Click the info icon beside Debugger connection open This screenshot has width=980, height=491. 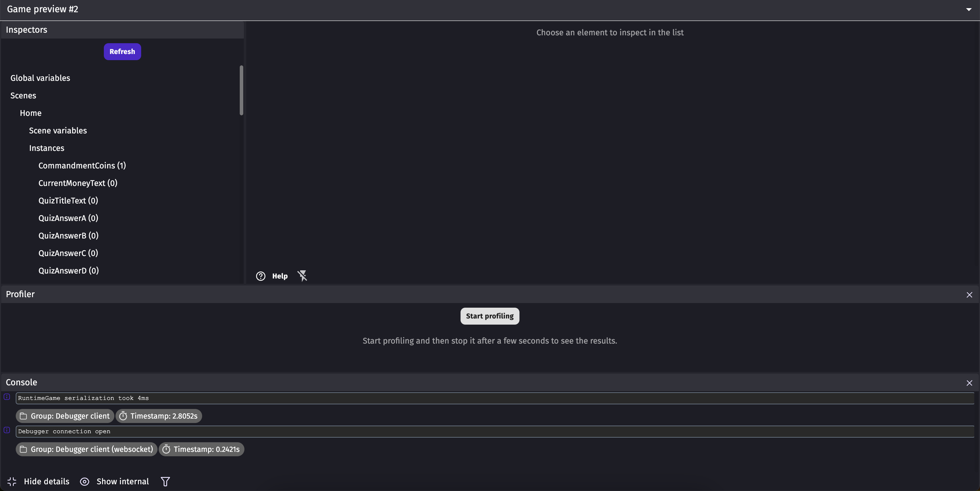point(7,430)
